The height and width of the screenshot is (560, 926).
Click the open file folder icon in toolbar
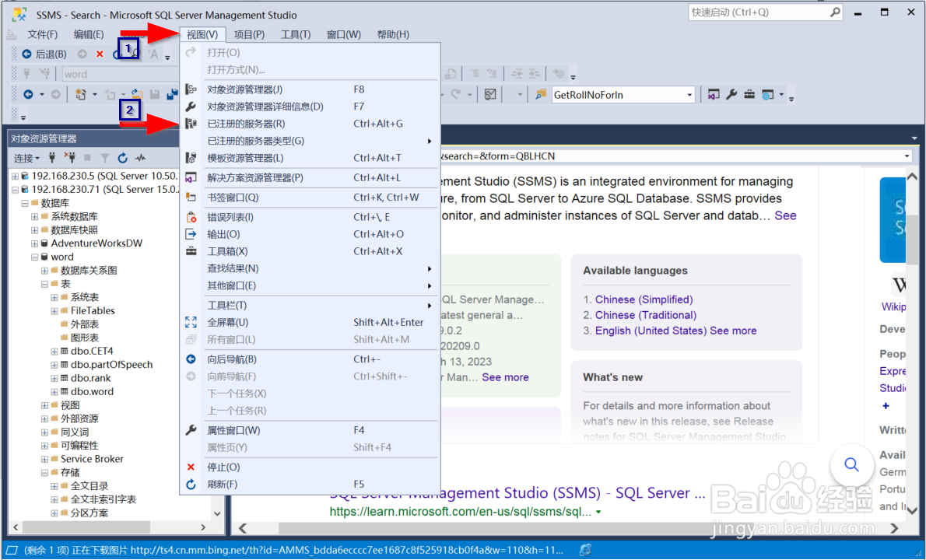pos(137,94)
